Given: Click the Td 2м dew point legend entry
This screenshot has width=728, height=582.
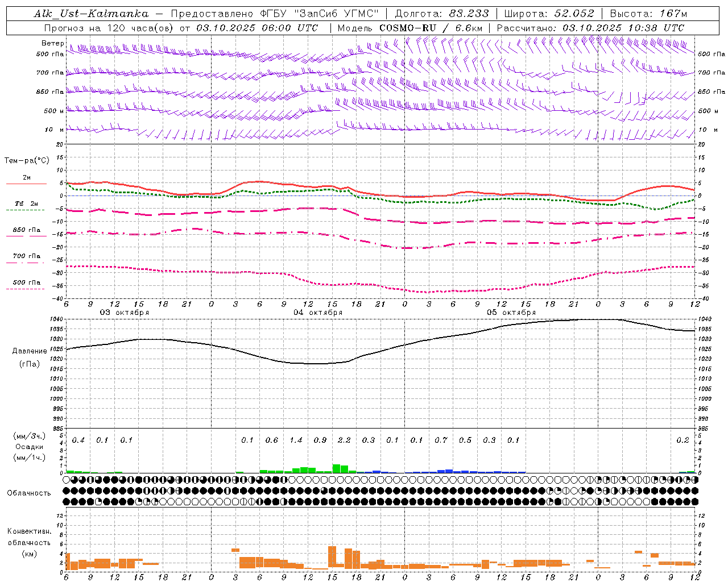Looking at the screenshot, I should 26,203.
